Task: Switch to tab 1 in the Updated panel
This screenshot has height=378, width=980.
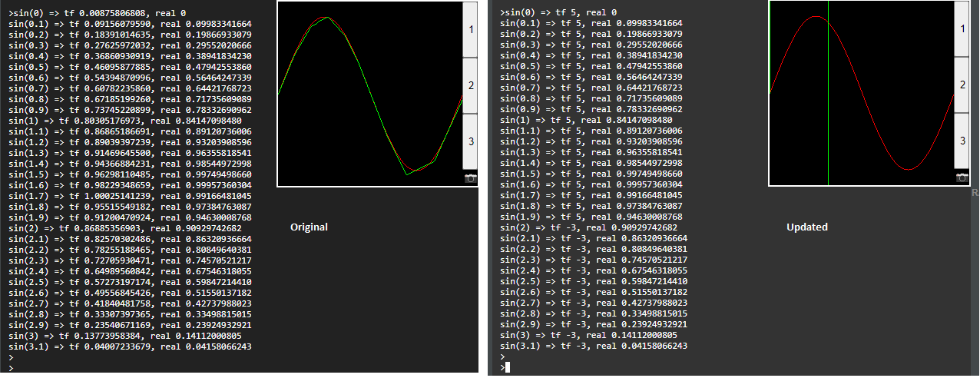Action: coord(962,28)
